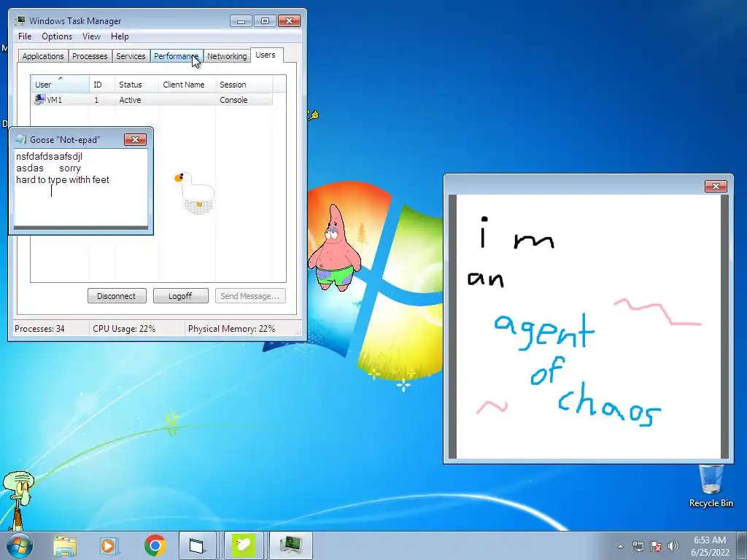Close the goose drawing window
747x560 pixels.
click(x=716, y=186)
